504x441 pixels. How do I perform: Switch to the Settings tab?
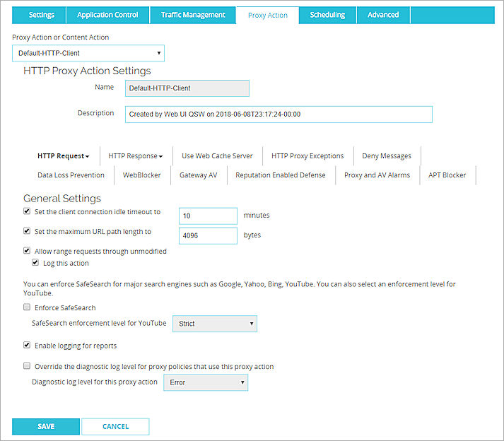(39, 15)
